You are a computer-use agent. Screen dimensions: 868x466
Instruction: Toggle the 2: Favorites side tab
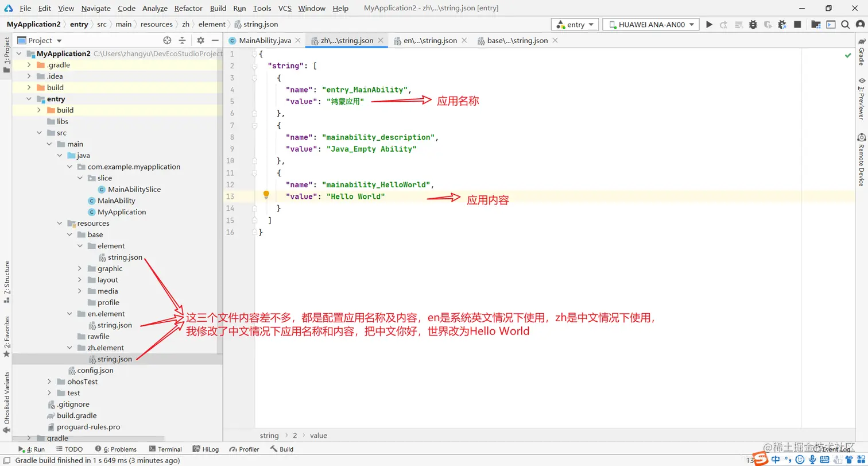click(x=6, y=336)
